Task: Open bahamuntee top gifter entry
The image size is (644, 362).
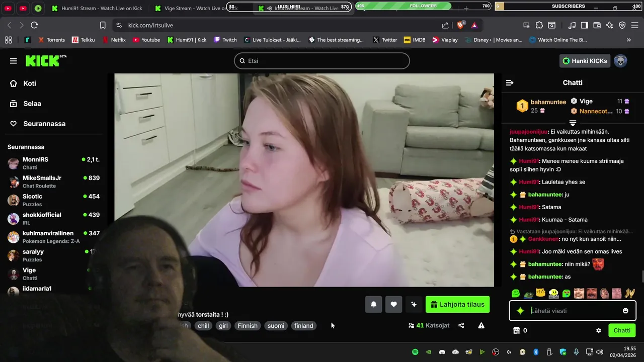Action: pyautogui.click(x=541, y=106)
